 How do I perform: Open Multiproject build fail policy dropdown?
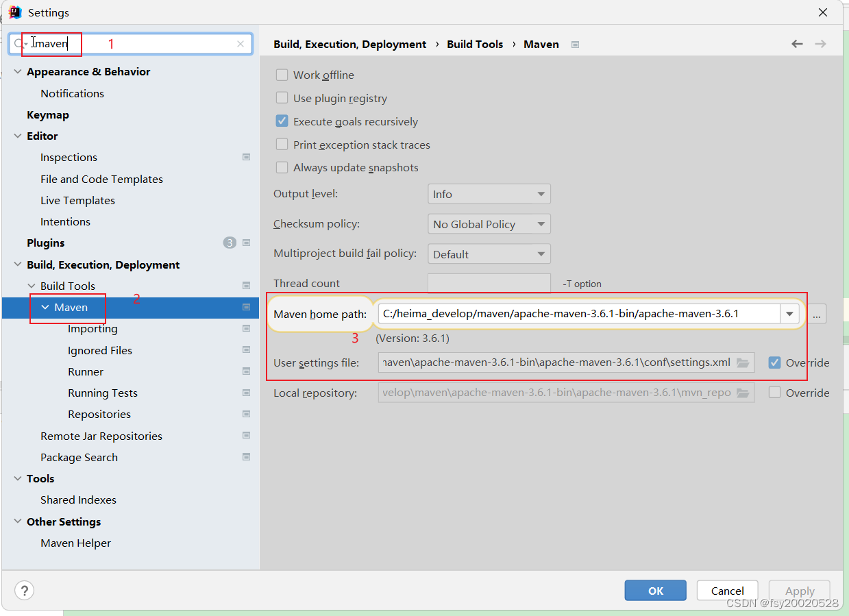[489, 254]
